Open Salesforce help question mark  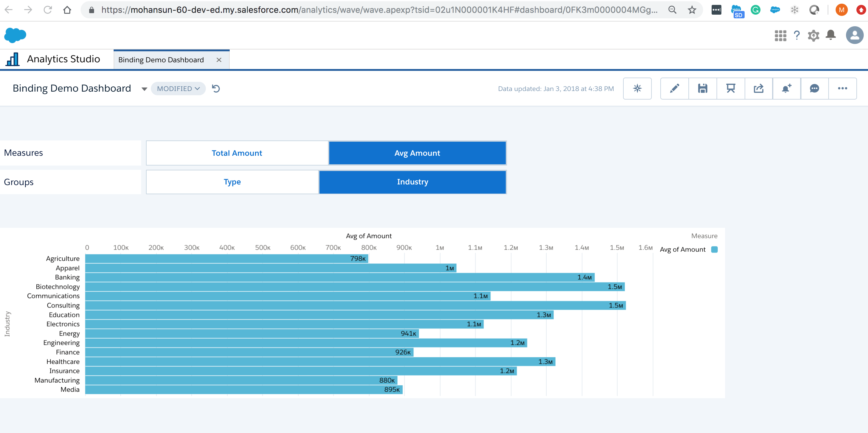[797, 35]
